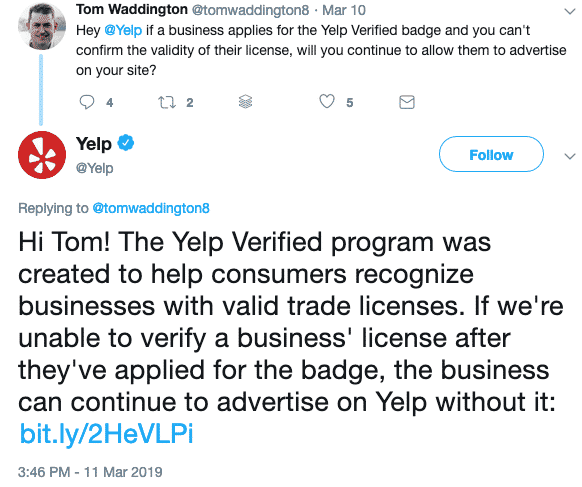Click the bold Yelp account name
The image size is (582, 487).
tap(94, 144)
